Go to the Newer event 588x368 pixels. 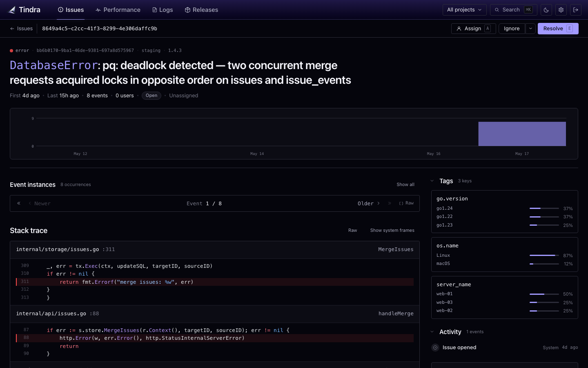click(x=40, y=204)
